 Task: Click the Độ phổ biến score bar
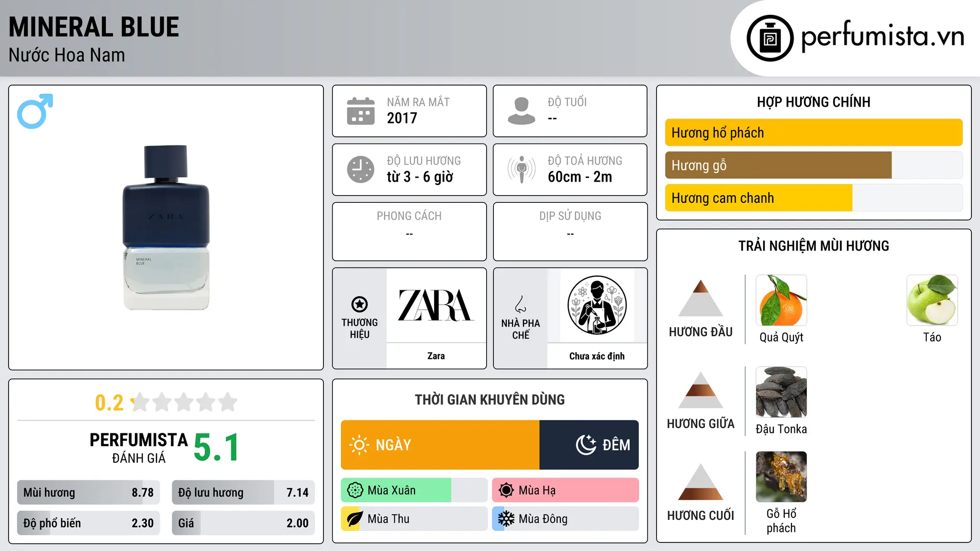pos(89,523)
